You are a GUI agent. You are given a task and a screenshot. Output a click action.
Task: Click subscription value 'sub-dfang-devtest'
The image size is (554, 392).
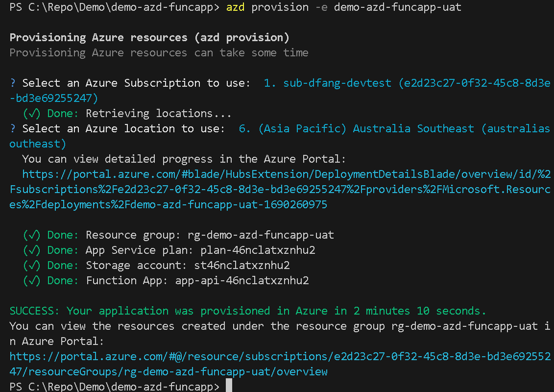pyautogui.click(x=337, y=83)
